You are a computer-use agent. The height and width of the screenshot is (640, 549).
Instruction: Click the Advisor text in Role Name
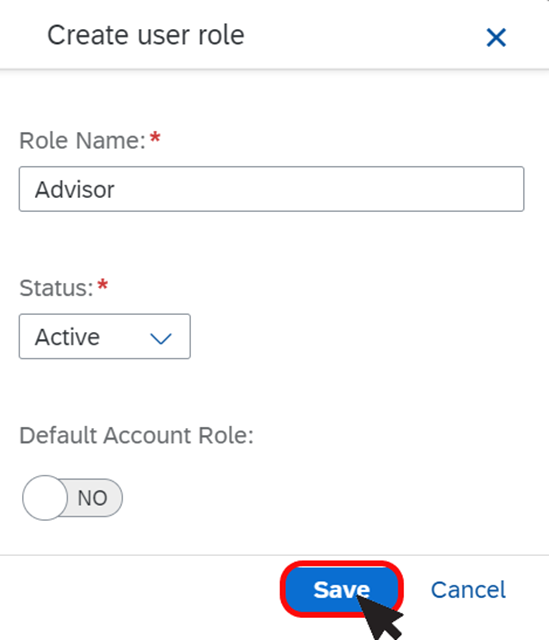coord(75,190)
